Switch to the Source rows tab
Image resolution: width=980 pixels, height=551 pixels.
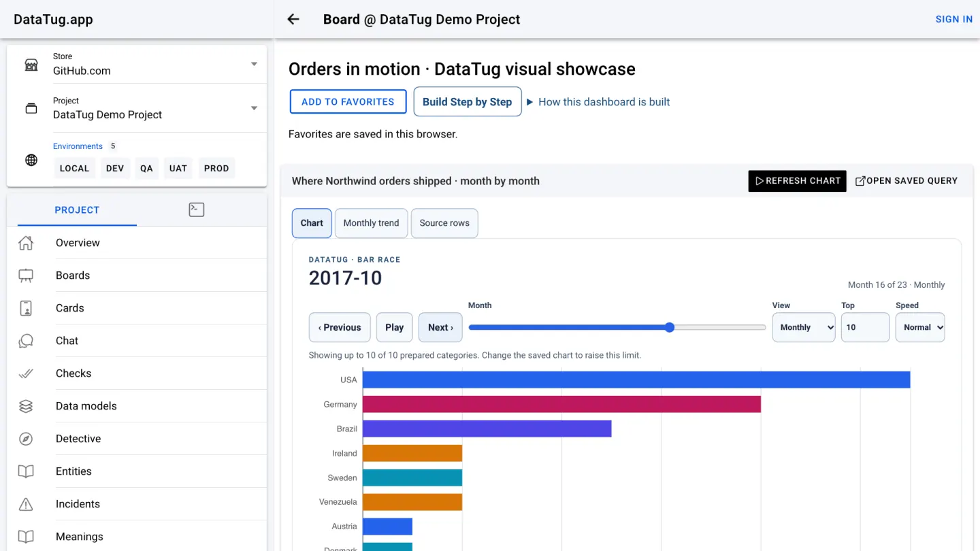[444, 223]
